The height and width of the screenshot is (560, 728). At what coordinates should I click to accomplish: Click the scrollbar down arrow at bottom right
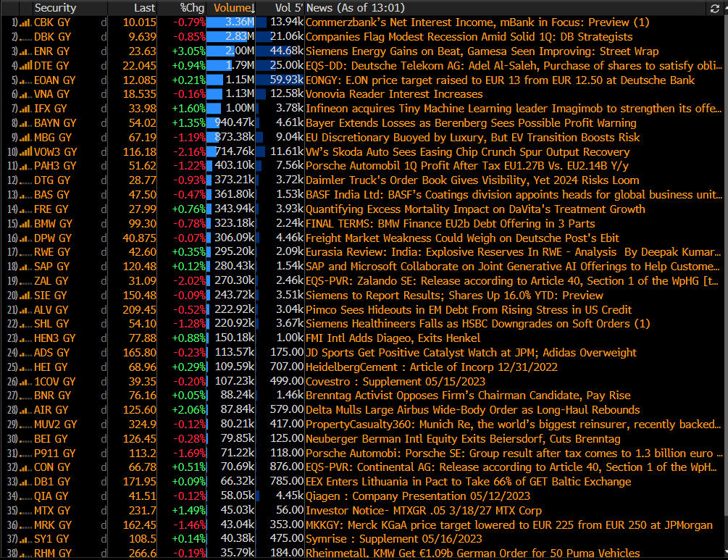(x=724, y=552)
